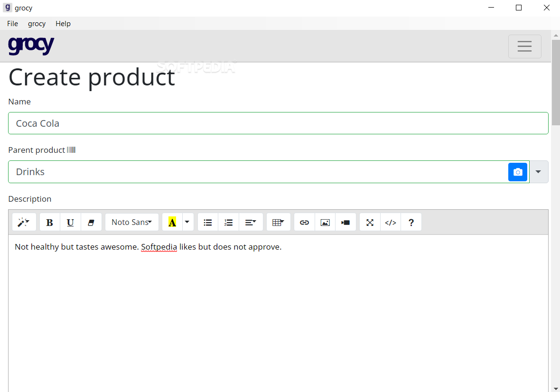Click the scrollbar up arrow

(x=556, y=35)
